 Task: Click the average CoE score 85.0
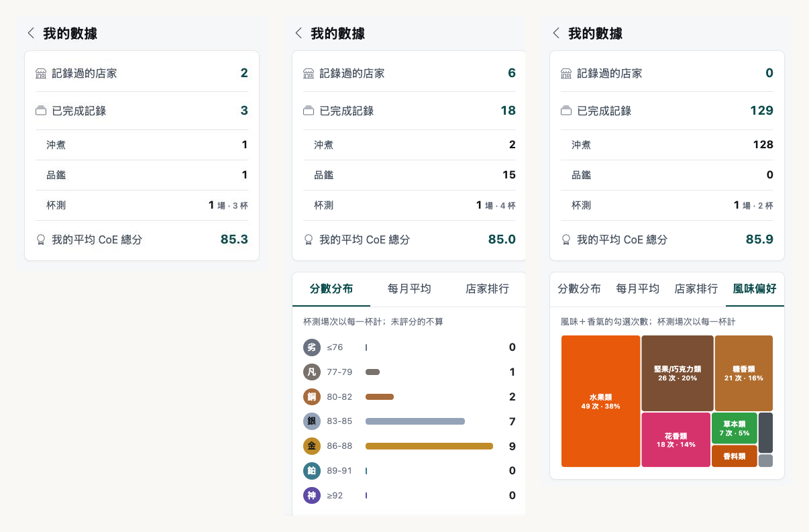point(502,239)
